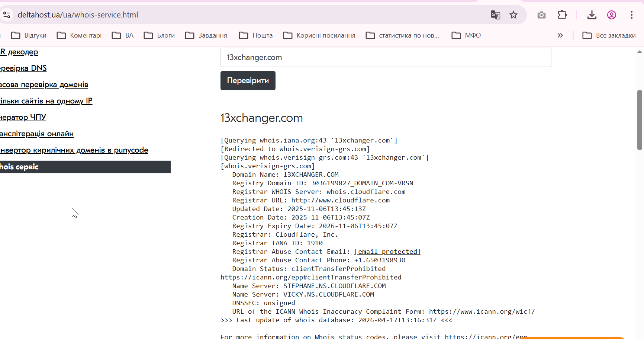Click the scrollbar up arrow
Viewport: 644px width, 339px height.
640,52
